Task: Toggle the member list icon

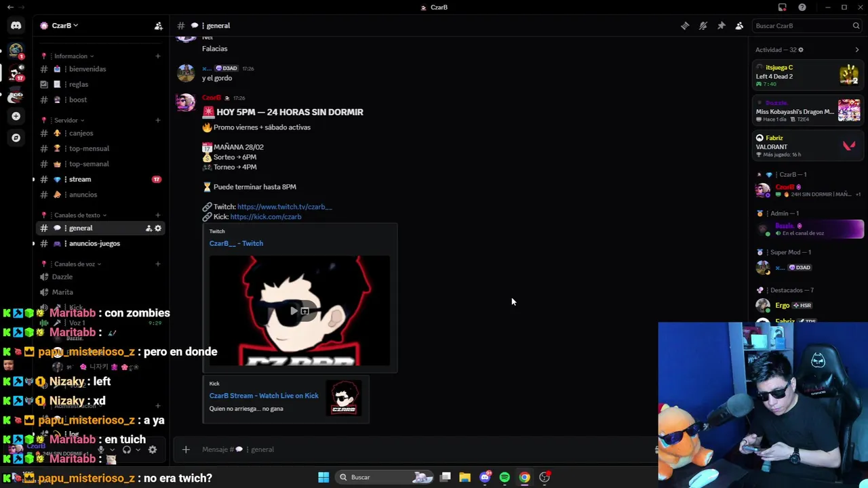Action: [739, 26]
